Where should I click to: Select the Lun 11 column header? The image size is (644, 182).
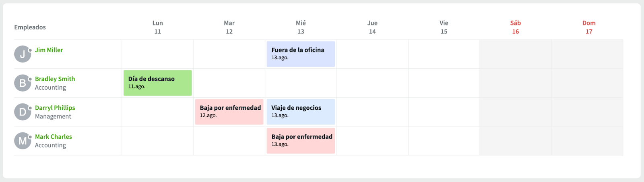pyautogui.click(x=157, y=27)
